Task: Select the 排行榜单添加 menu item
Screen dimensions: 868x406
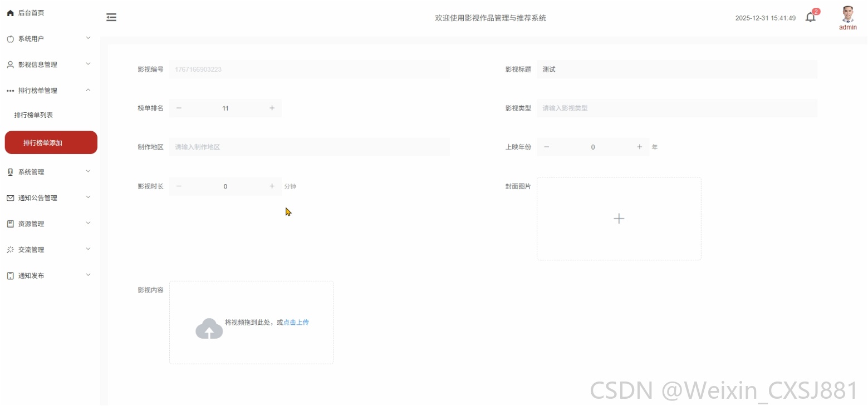Action: tap(51, 142)
